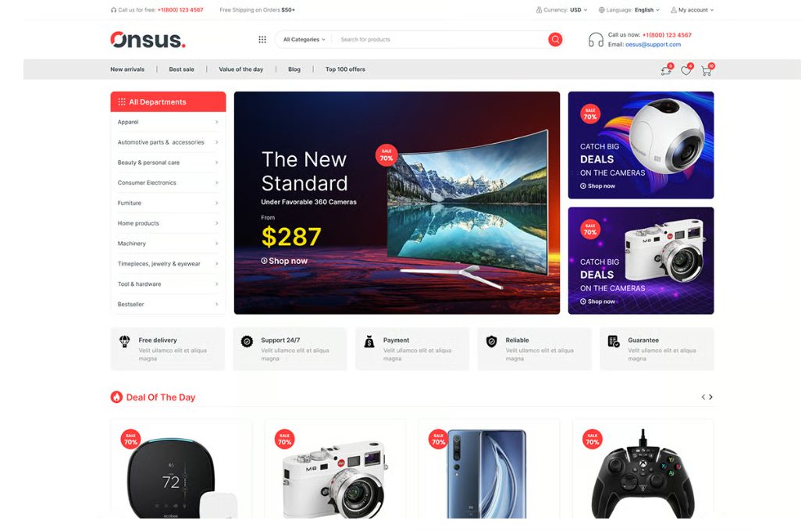Expand the My account menu
The image size is (812, 531).
(x=692, y=10)
